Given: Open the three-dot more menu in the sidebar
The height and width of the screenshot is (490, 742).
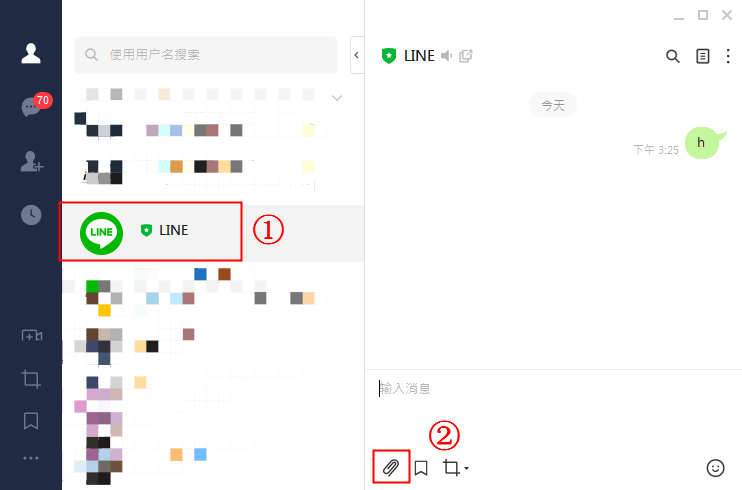Looking at the screenshot, I should coord(31,458).
